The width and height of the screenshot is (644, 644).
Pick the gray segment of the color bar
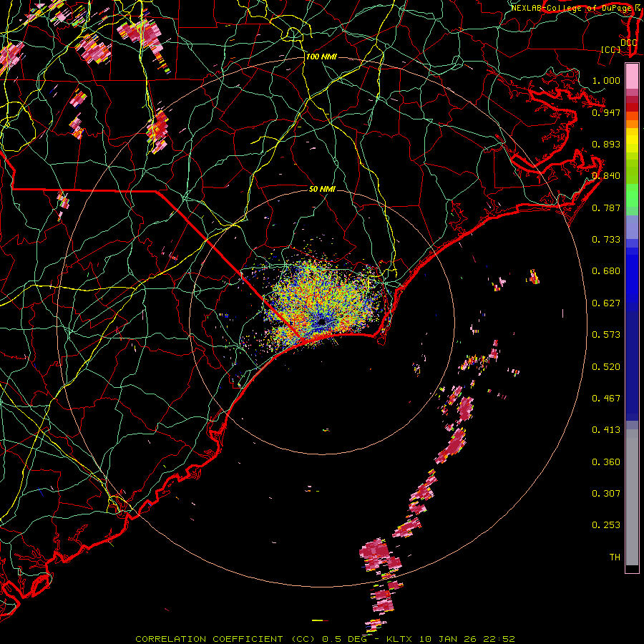point(632,497)
